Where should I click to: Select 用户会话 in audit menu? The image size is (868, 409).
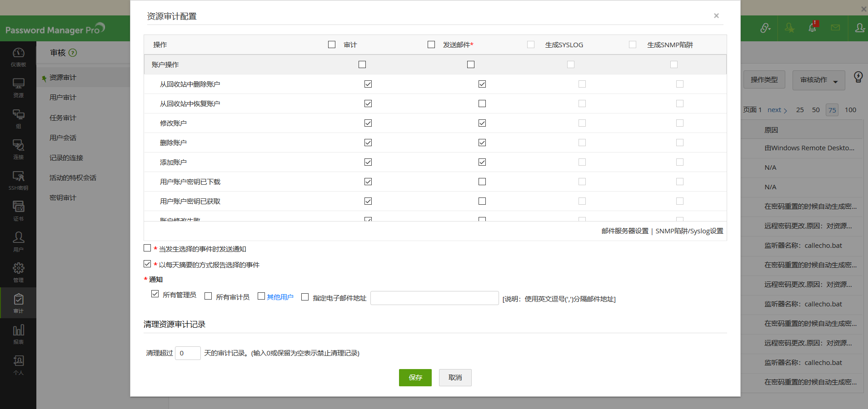pos(63,138)
